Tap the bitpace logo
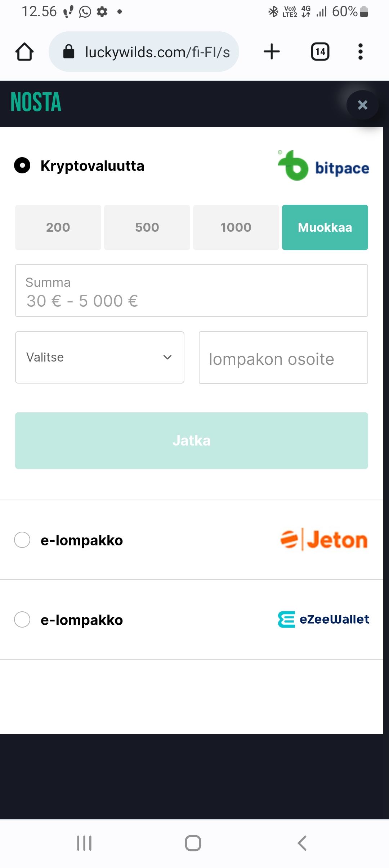 [x=323, y=166]
